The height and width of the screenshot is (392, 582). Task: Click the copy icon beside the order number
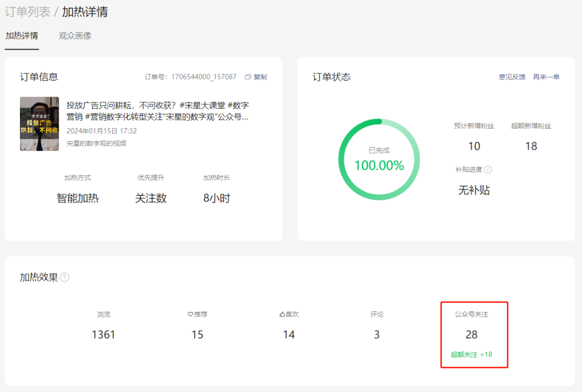tap(247, 76)
